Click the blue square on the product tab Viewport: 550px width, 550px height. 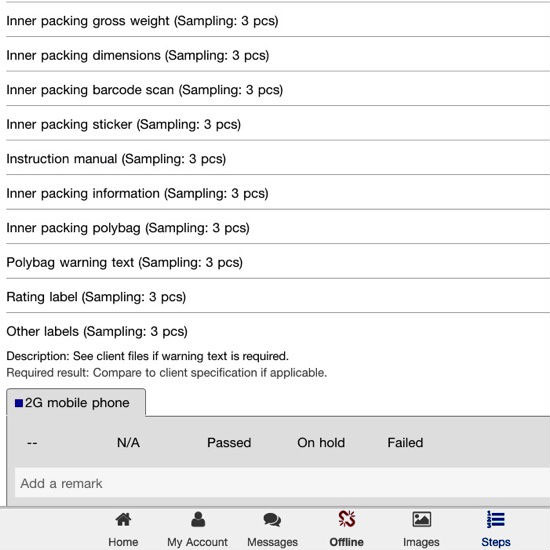pyautogui.click(x=19, y=403)
